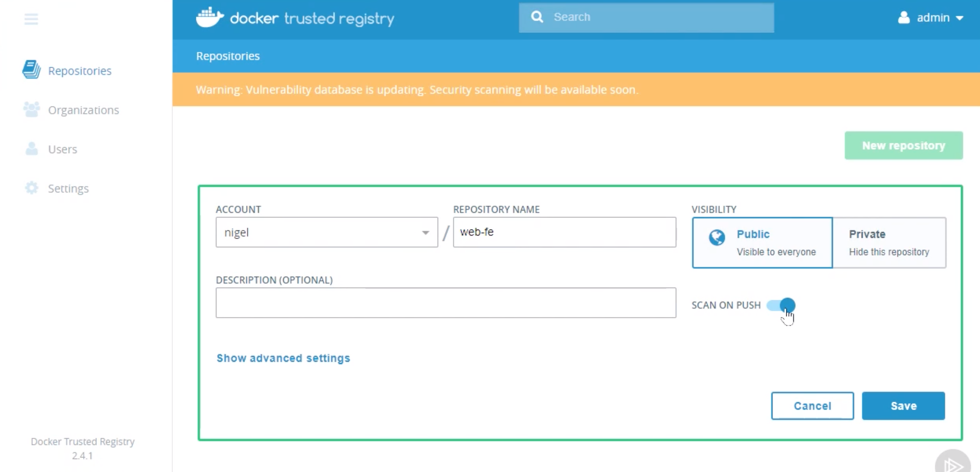Click the Docker Trusted Registry 2.4.1 version text
This screenshot has width=980, height=472.
click(x=82, y=448)
